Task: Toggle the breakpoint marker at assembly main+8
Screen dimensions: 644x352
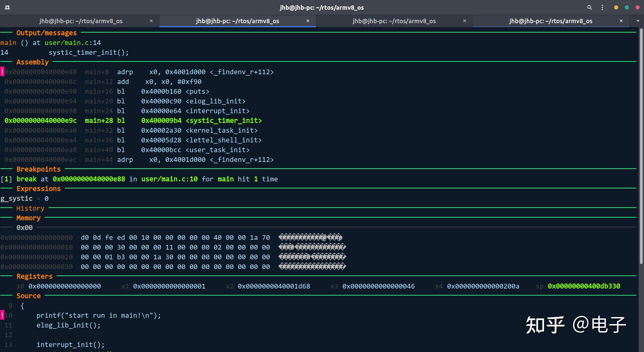Action: tap(2, 72)
